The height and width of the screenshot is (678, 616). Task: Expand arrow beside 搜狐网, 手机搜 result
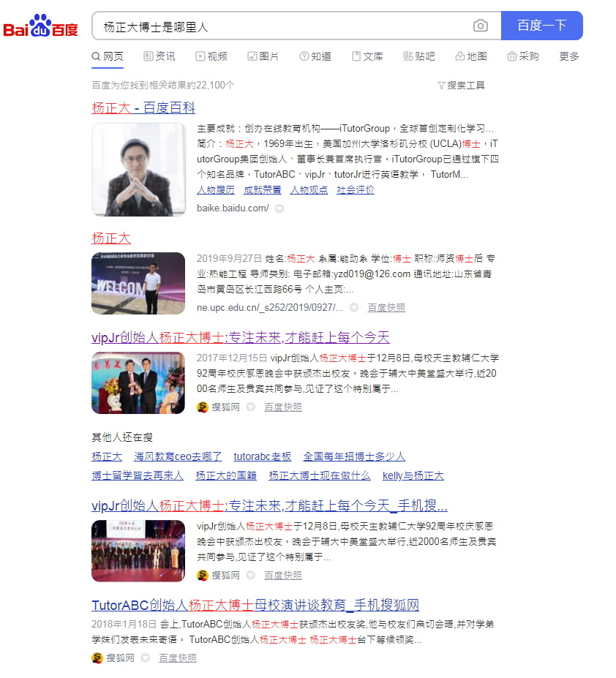[x=250, y=575]
